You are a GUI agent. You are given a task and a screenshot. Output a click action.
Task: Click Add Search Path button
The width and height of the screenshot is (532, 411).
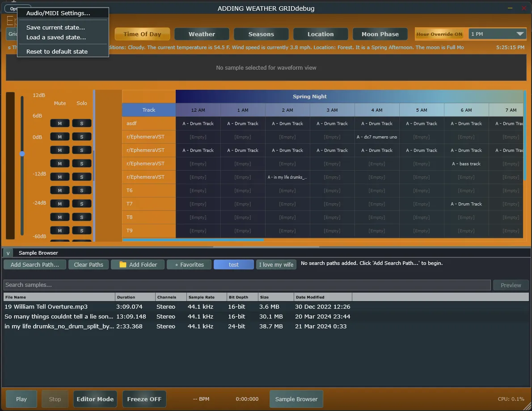[x=35, y=264]
